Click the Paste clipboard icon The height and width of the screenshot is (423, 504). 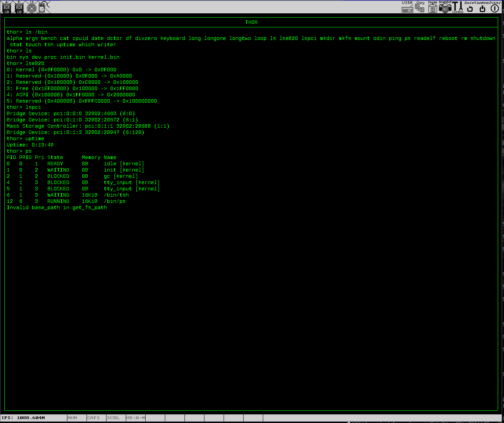pos(432,8)
